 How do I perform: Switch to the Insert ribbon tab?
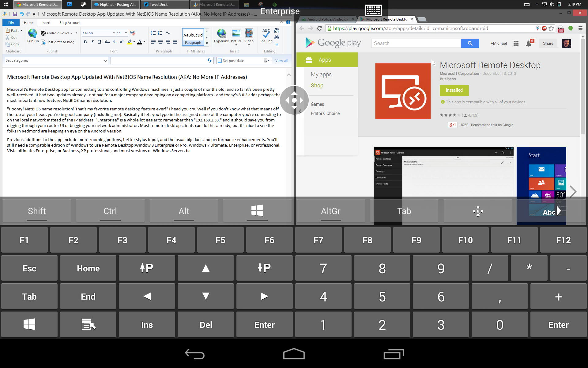[46, 23]
